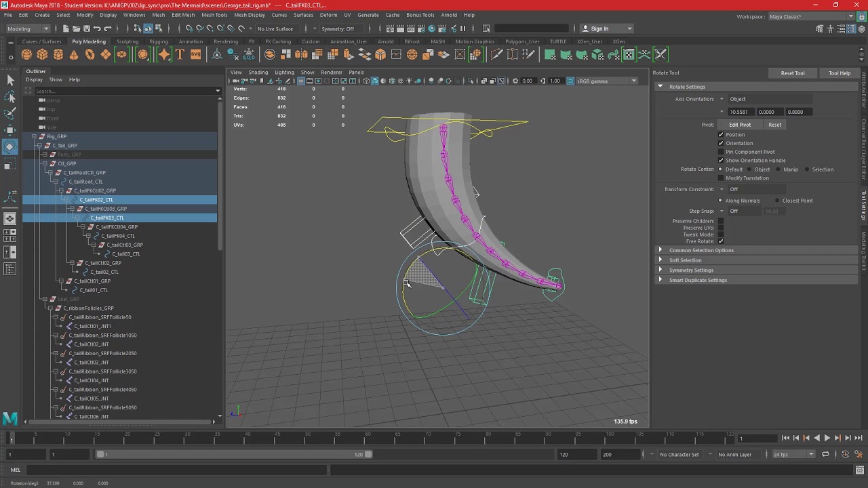Create a polygon cylinder from the shelf
868x488 pixels.
(58, 55)
